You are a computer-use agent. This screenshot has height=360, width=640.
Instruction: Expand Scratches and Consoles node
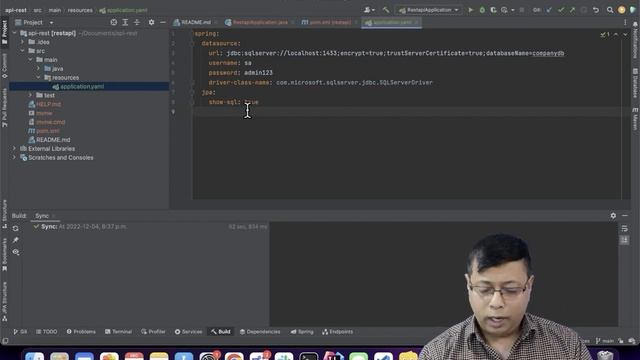tap(15, 158)
